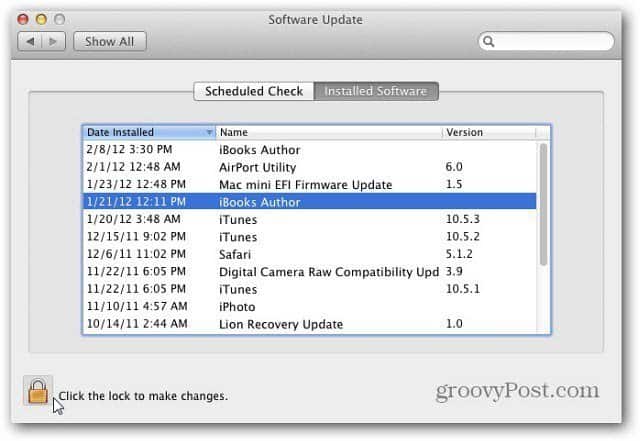640x441 pixels.
Task: Select the Digital Camera Raw Compatibility row
Action: [x=309, y=272]
